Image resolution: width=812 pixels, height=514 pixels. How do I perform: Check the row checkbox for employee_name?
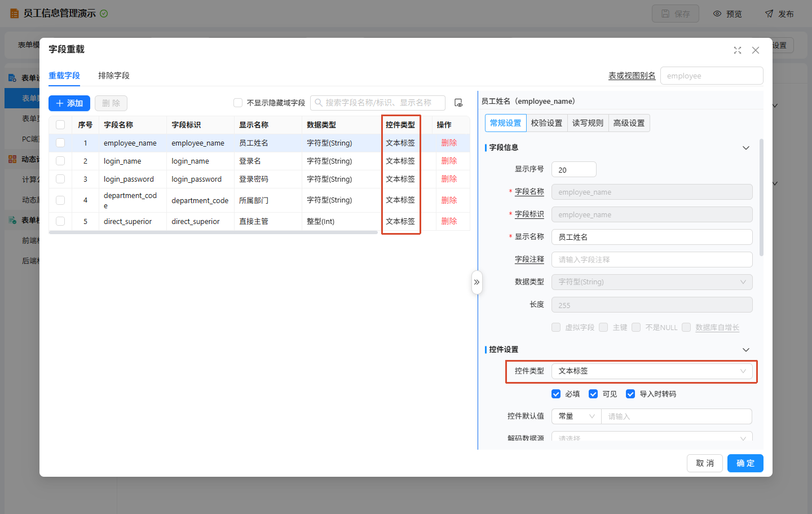point(60,143)
